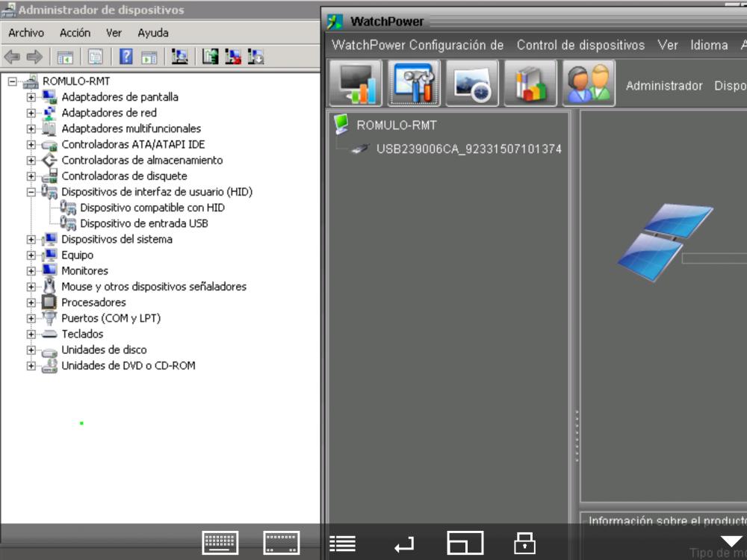Click the disable device toolbar icon
The width and height of the screenshot is (747, 560).
tap(255, 57)
